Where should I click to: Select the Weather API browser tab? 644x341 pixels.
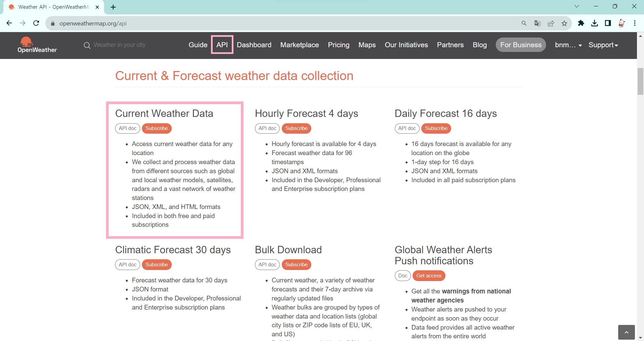click(x=54, y=7)
